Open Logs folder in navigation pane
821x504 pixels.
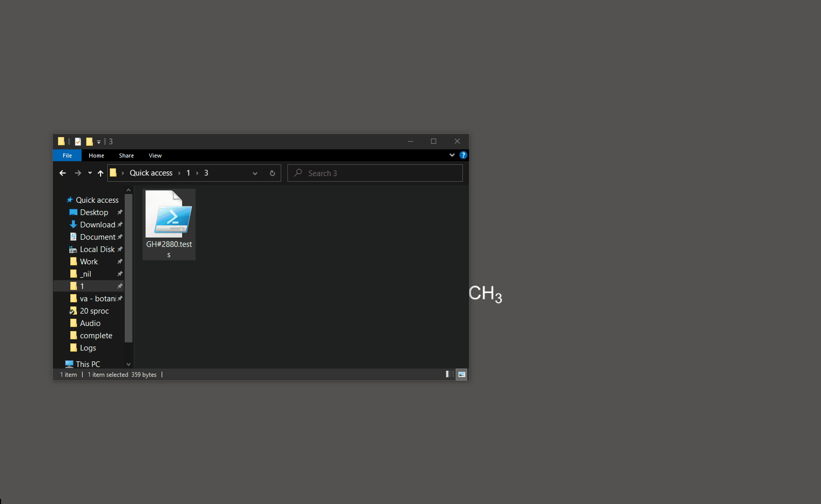[88, 348]
